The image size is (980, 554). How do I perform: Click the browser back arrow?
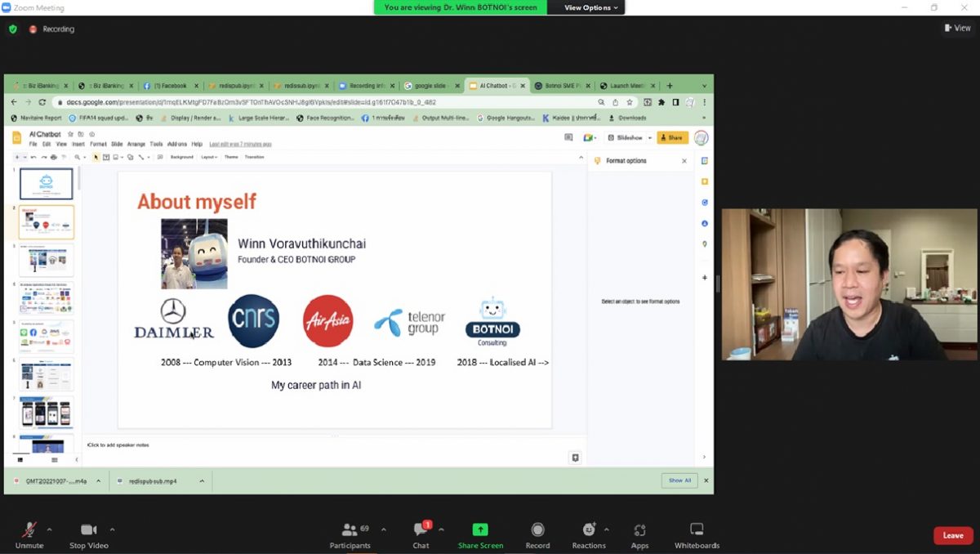point(13,102)
